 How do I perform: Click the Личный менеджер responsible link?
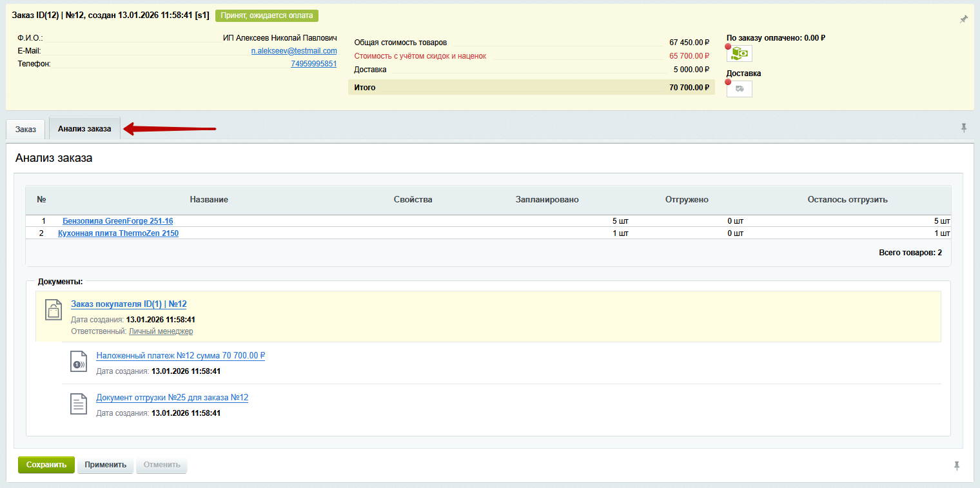pyautogui.click(x=161, y=331)
